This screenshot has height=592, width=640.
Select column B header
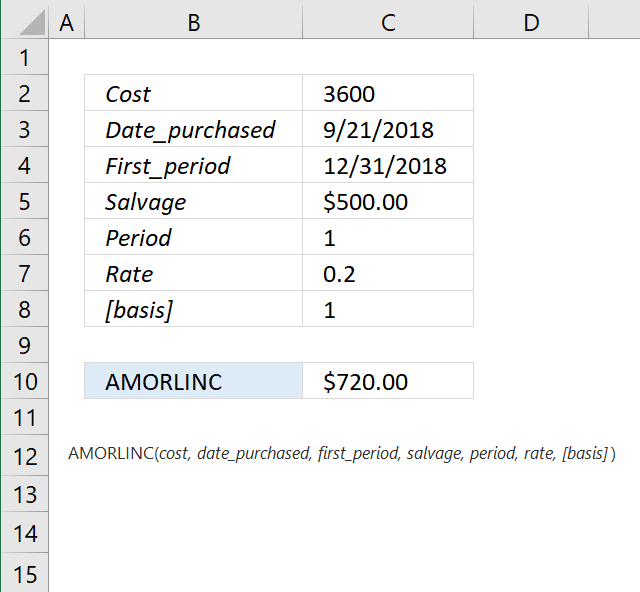[x=193, y=22]
